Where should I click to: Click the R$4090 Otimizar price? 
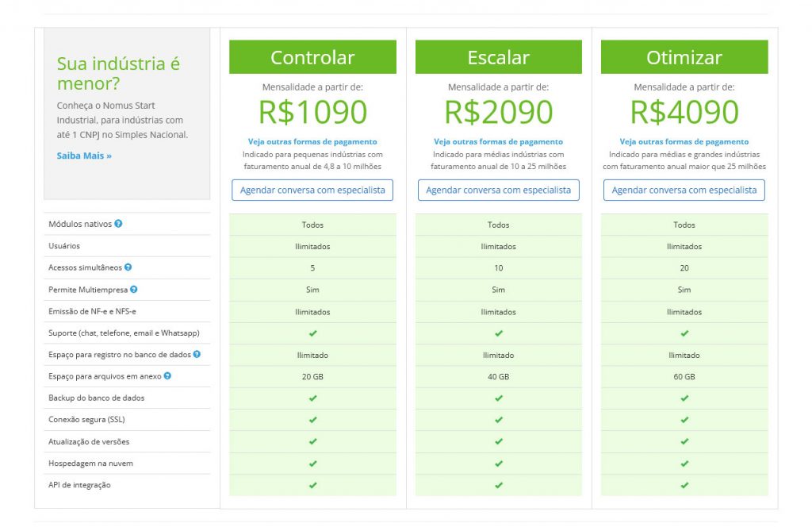[684, 113]
